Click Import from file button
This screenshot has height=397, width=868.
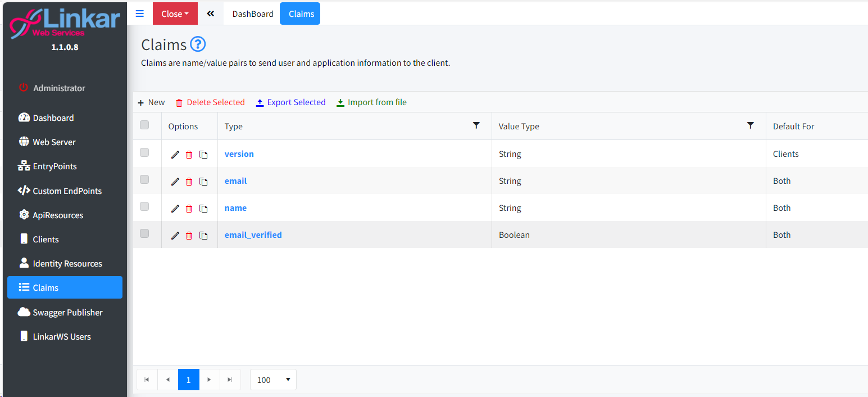tap(371, 102)
